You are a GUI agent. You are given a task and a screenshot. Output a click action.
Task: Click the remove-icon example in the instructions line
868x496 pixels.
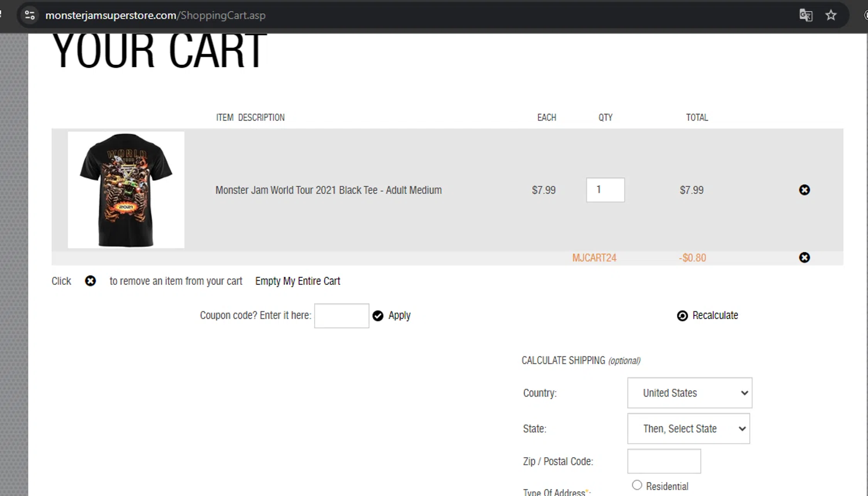tap(90, 281)
